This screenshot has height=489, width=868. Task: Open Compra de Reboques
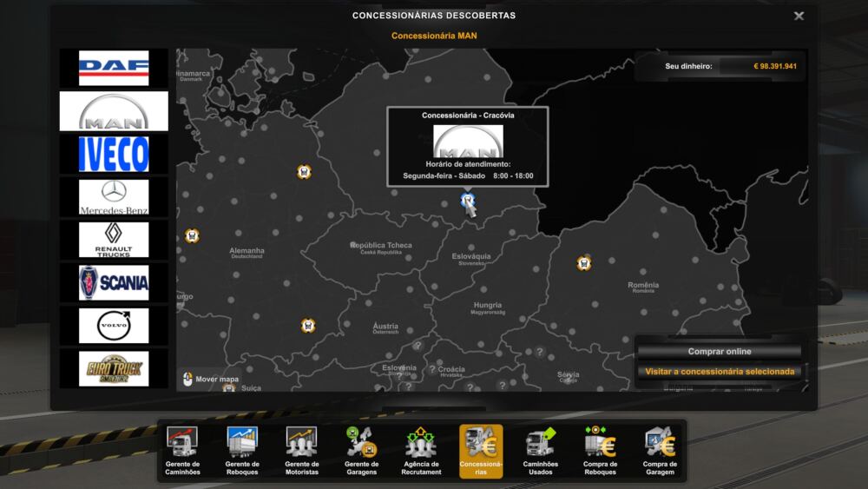tap(600, 451)
